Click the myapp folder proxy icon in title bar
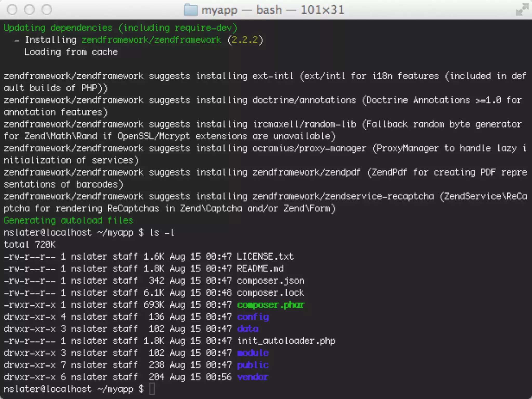Viewport: 532px width, 399px height. click(191, 10)
